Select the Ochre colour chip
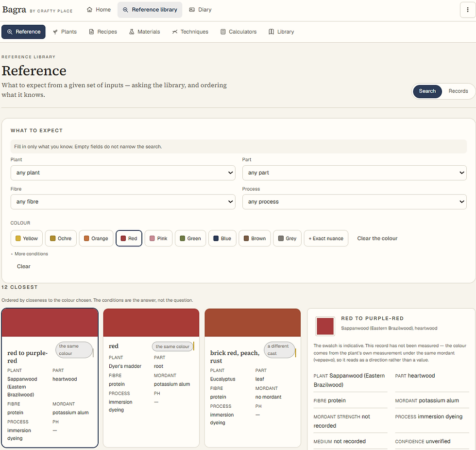Viewport: 476px width, 450px height. tap(61, 238)
